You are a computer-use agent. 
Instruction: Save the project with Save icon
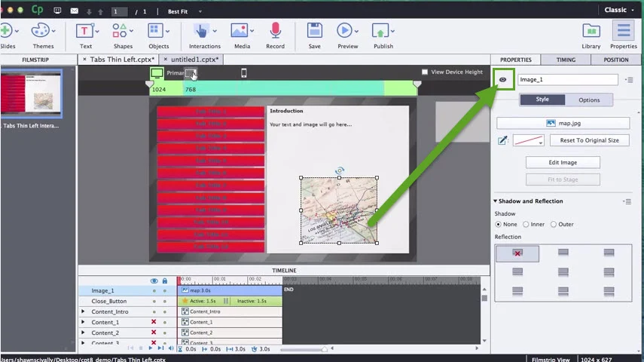coord(314,31)
